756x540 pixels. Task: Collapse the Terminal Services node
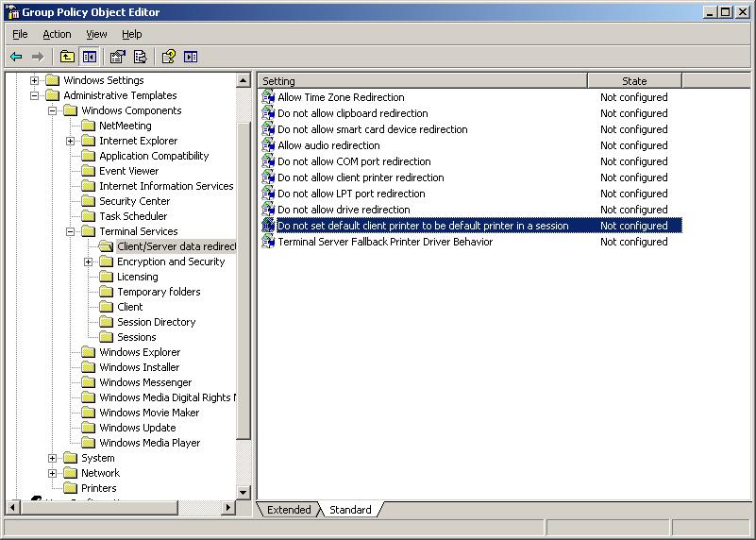(70, 231)
